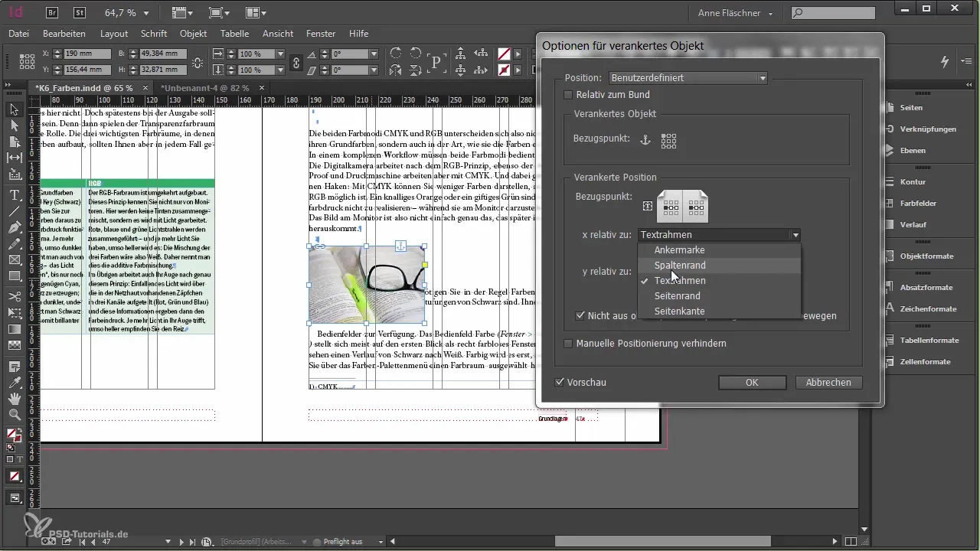Screen dimensions: 980x551
Task: Open the Position Benutzerdefiniert dropdown
Action: pos(688,78)
